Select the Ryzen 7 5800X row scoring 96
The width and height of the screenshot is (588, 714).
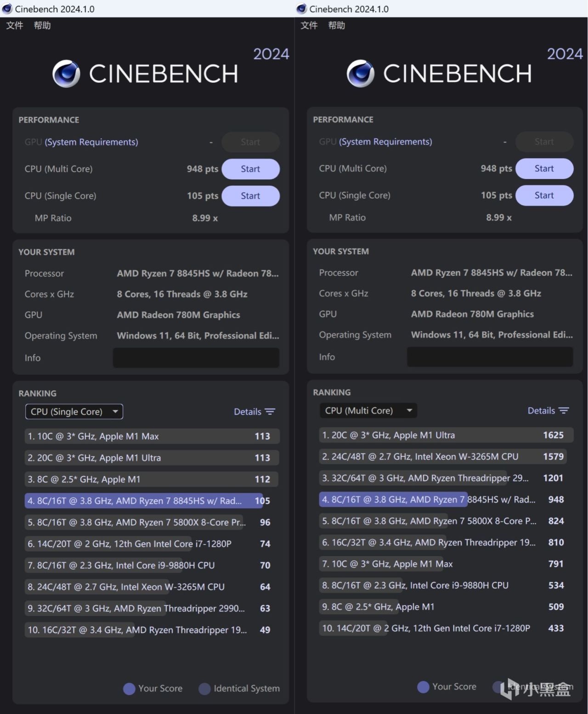[152, 523]
